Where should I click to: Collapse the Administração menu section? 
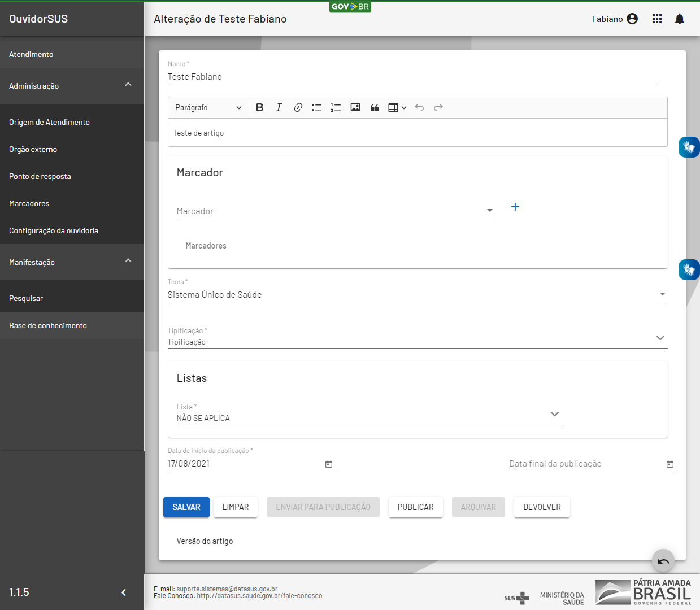[128, 85]
